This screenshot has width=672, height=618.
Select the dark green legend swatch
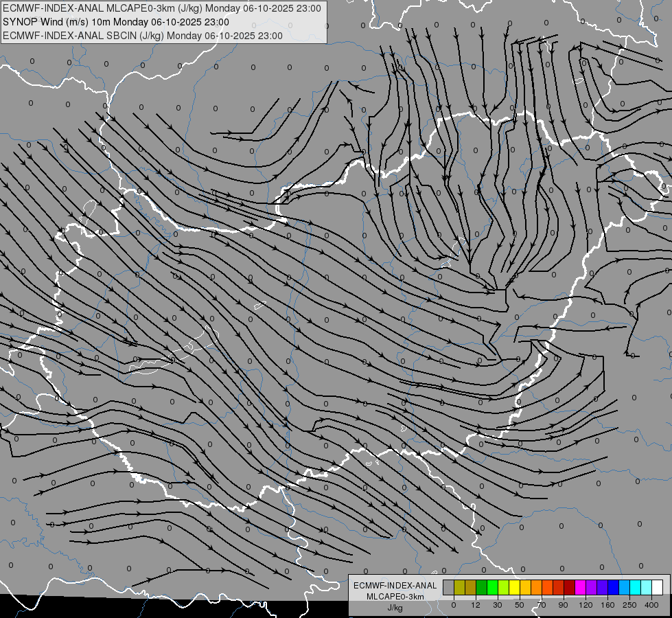pyautogui.click(x=482, y=588)
